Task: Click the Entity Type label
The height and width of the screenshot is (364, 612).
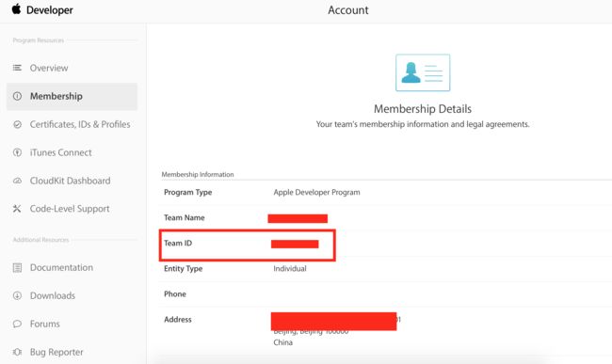Action: point(183,268)
